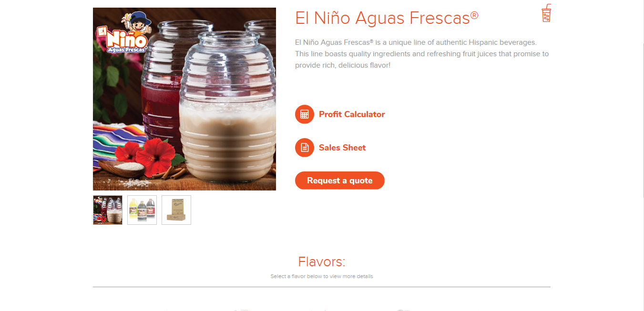
Task: Select the cardboard box thumbnail
Action: pyautogui.click(x=176, y=210)
